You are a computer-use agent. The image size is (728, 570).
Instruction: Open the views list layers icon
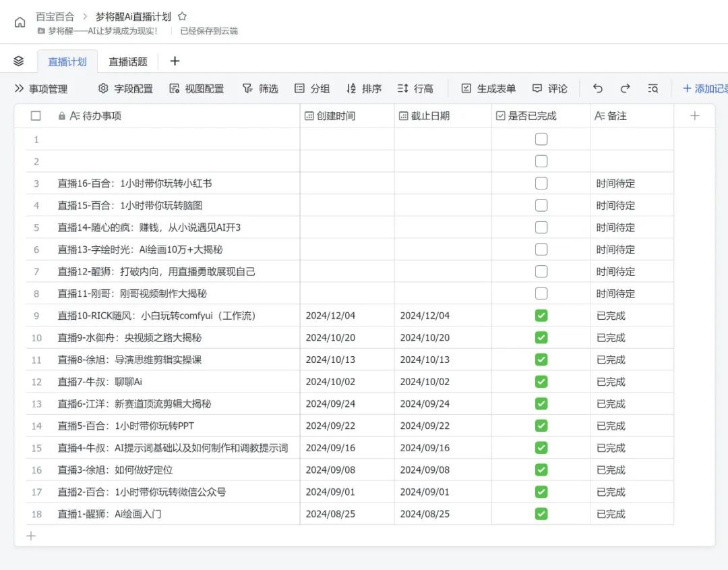click(19, 60)
